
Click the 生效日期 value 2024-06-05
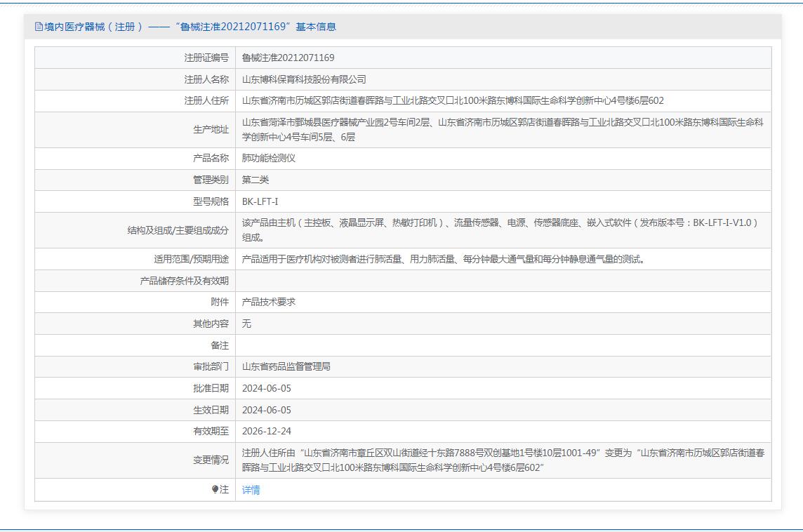[266, 410]
